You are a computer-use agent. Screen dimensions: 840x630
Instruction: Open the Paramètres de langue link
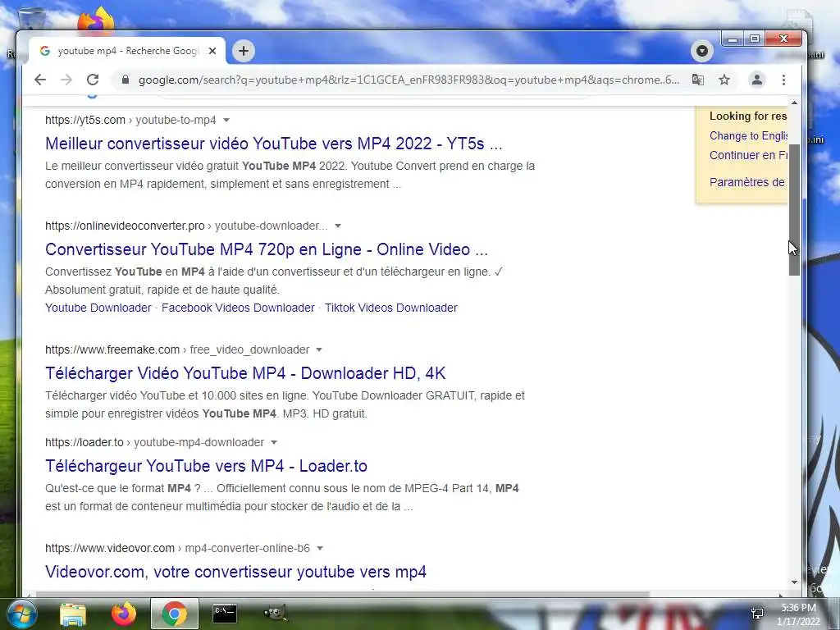pyautogui.click(x=747, y=182)
